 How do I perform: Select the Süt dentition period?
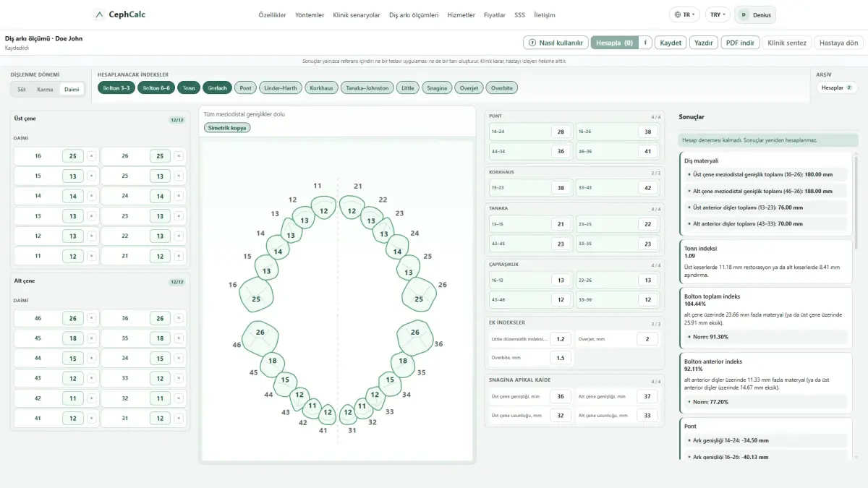point(22,90)
